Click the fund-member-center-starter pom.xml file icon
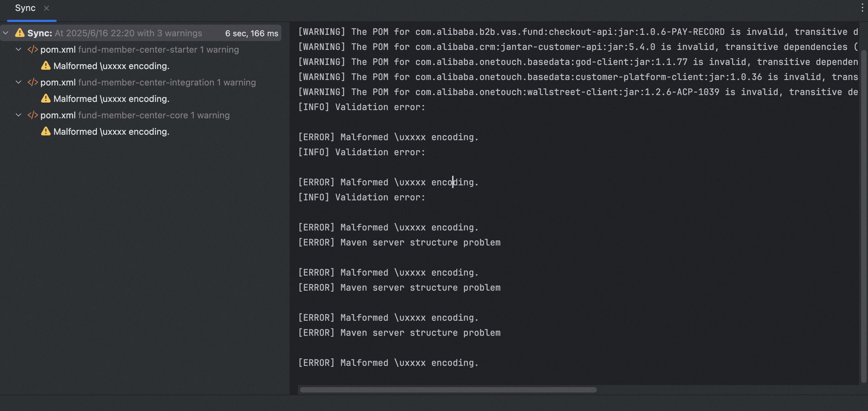Viewport: 868px width, 411px height. 33,50
